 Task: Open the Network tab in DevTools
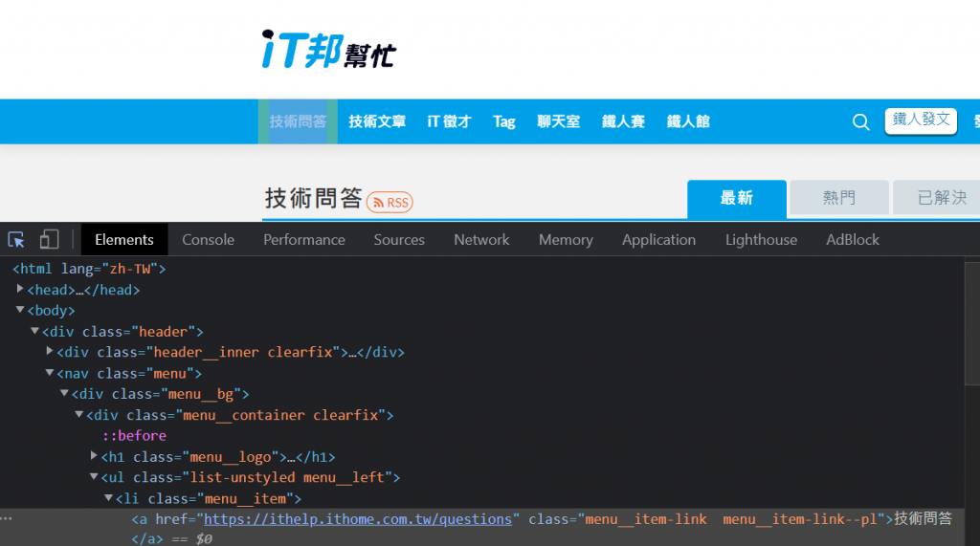pyautogui.click(x=481, y=239)
